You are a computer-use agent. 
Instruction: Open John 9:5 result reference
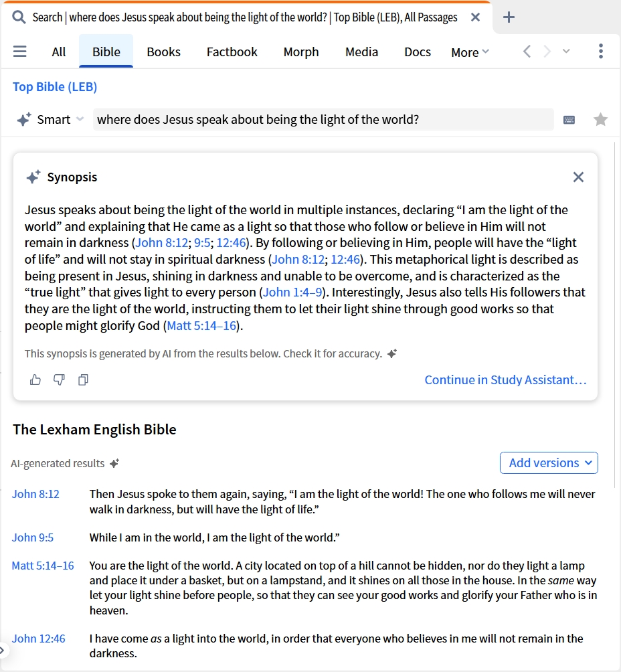33,537
